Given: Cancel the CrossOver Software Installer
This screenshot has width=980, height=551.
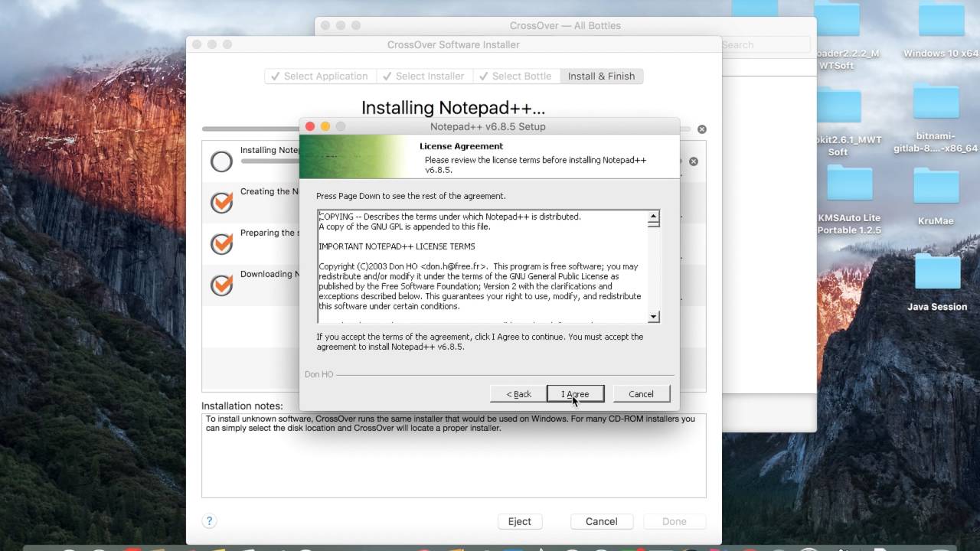Looking at the screenshot, I should (x=602, y=521).
